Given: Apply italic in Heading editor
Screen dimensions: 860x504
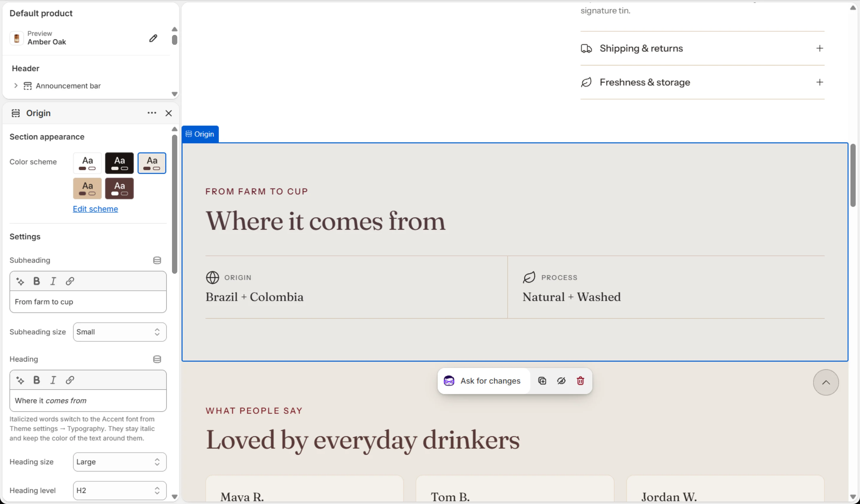Looking at the screenshot, I should click(53, 380).
